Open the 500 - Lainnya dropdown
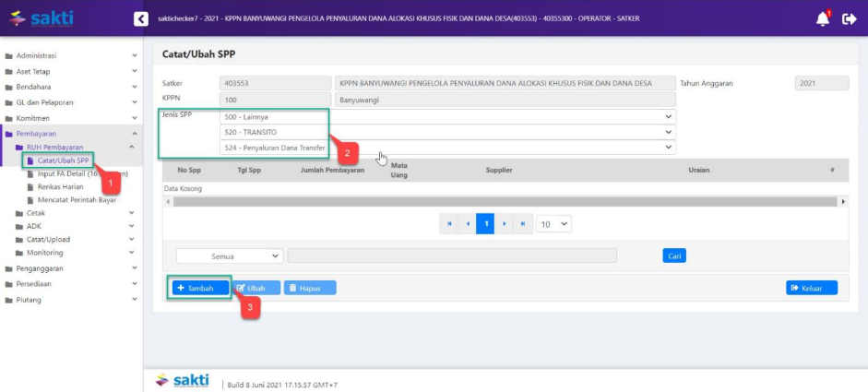The height and width of the screenshot is (392, 868). tap(447, 117)
